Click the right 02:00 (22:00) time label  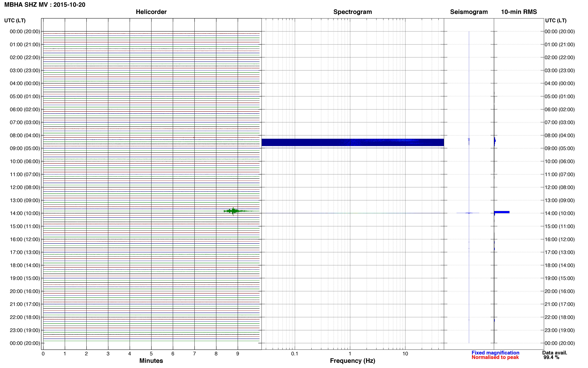560,57
